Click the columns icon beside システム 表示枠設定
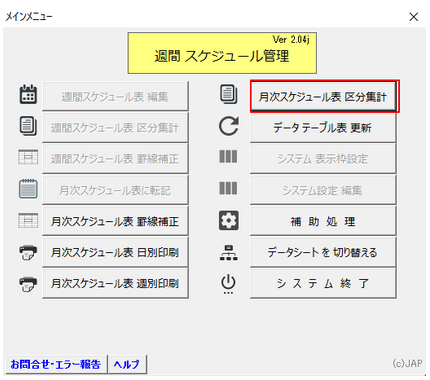Viewport: 430px width, 380px height. click(228, 156)
